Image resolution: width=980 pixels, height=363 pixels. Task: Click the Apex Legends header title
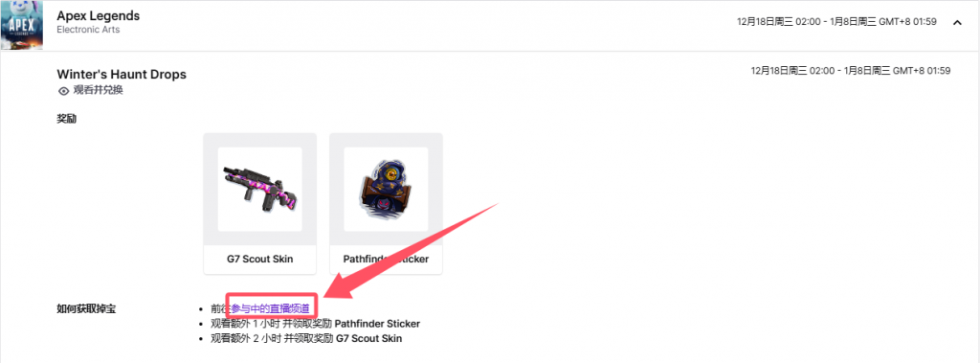tap(99, 15)
